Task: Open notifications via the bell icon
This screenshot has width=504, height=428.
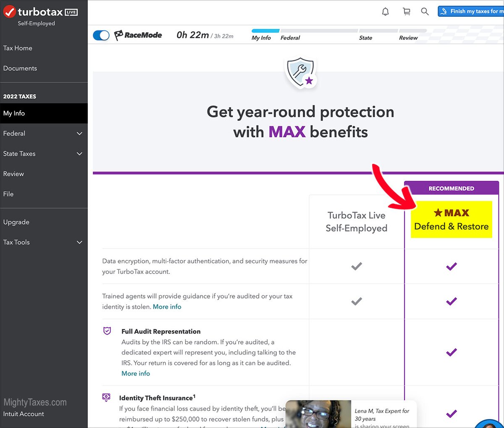Action: click(x=385, y=11)
